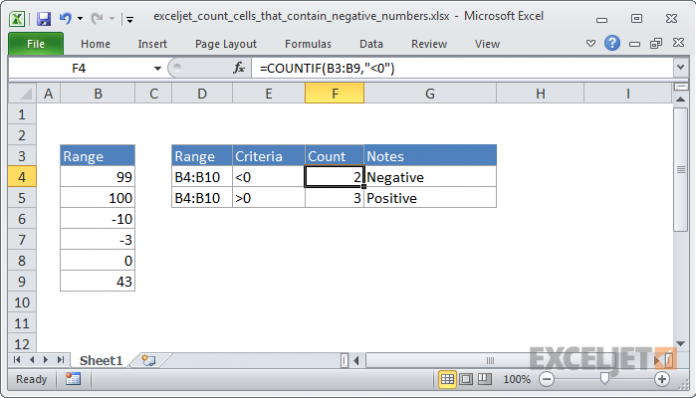Image resolution: width=696 pixels, height=398 pixels.
Task: Click the zoom slider handle
Action: tap(604, 378)
